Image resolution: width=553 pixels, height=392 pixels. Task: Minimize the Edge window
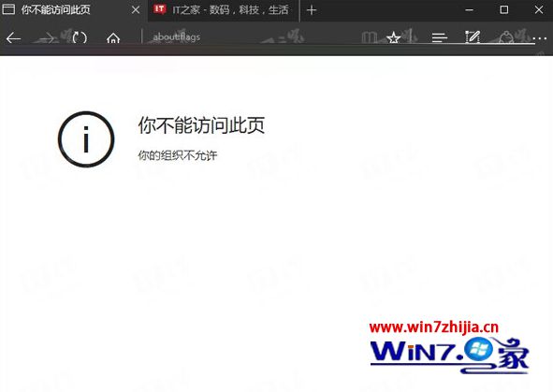[469, 10]
